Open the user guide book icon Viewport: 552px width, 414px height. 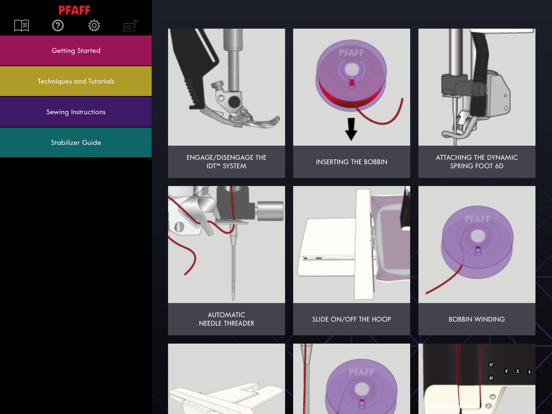tap(21, 25)
